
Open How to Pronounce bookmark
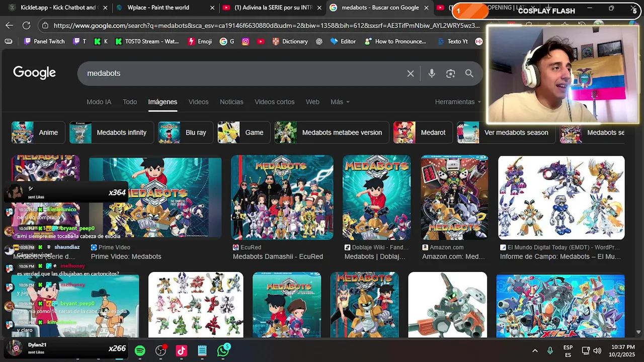[x=396, y=41]
